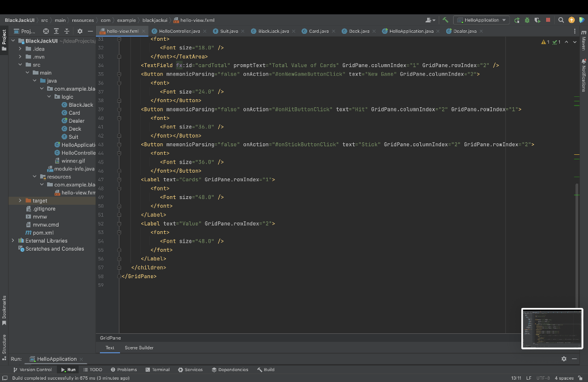Collapse the src folder
The height and width of the screenshot is (382, 588).
(20, 65)
